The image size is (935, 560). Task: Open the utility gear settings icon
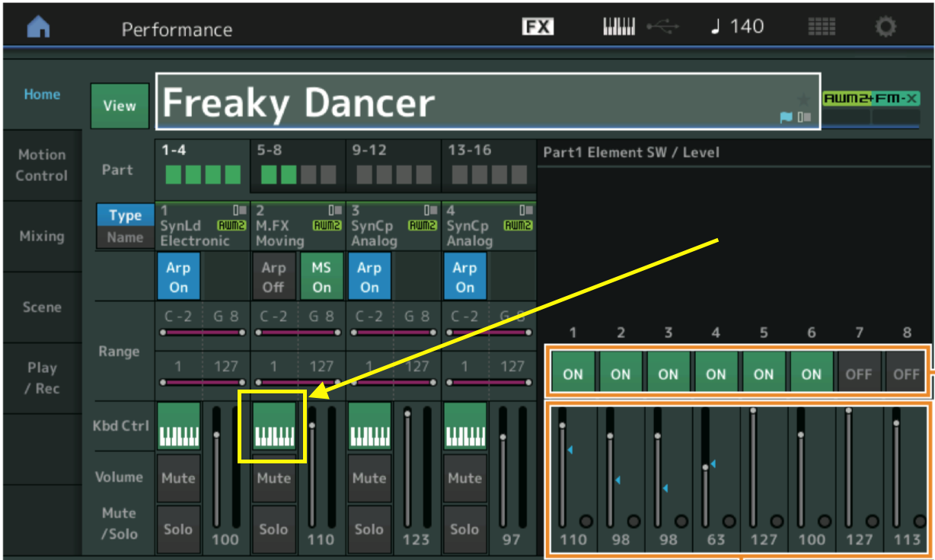[x=886, y=27]
